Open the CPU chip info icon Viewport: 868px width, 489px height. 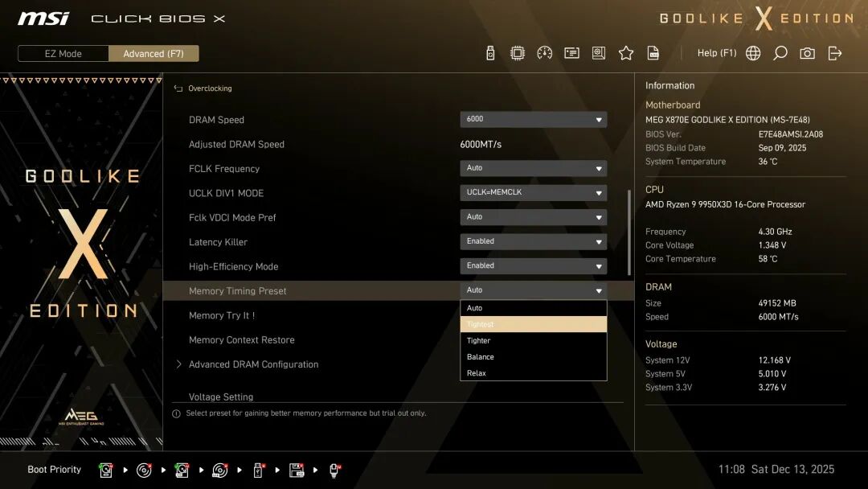point(517,53)
